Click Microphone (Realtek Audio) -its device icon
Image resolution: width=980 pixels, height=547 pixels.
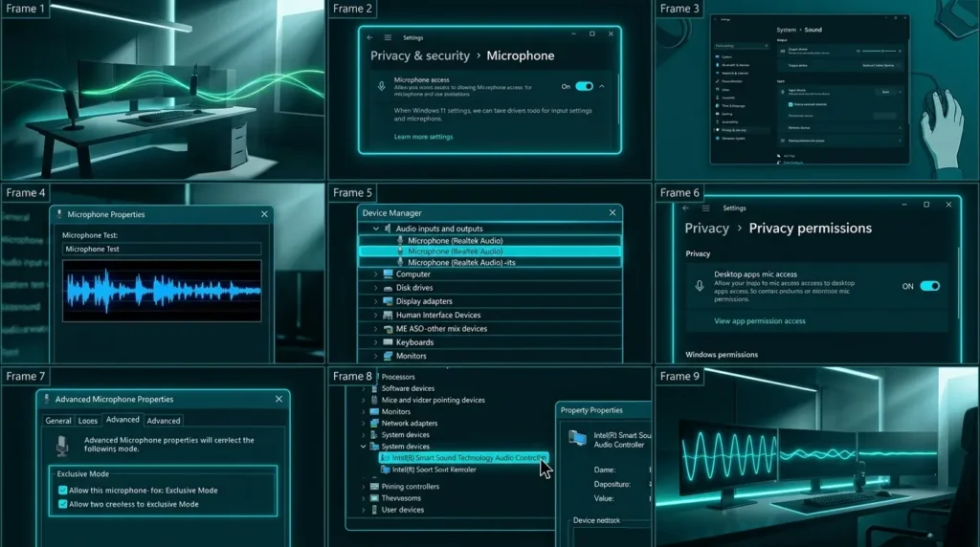click(x=401, y=263)
